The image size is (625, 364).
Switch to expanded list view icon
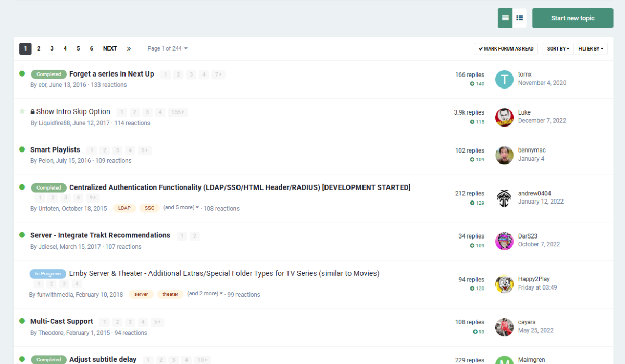pyautogui.click(x=519, y=18)
